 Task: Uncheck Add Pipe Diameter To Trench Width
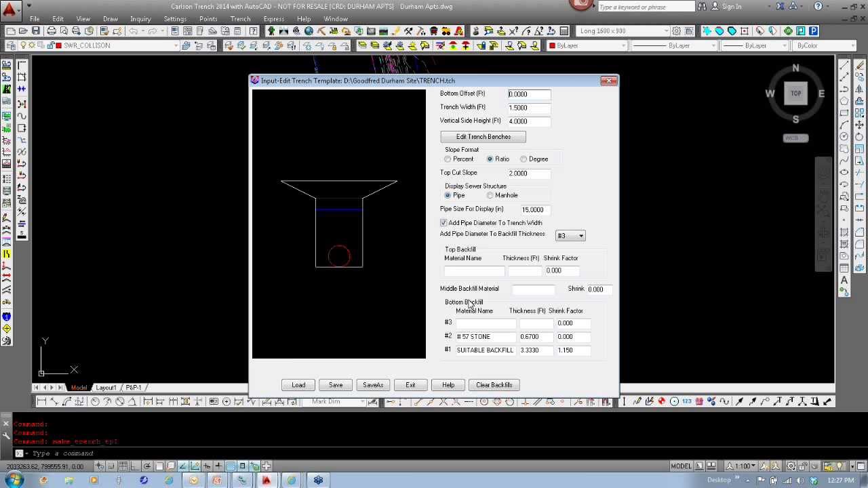443,223
